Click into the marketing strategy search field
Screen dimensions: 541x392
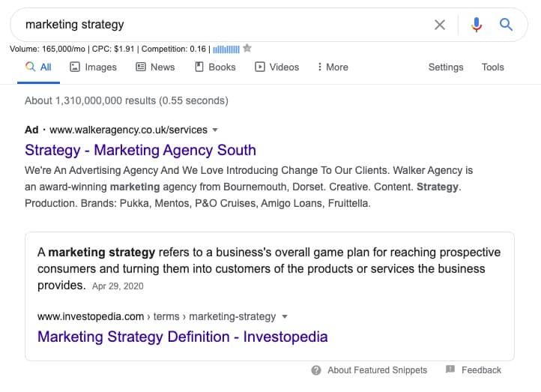[221, 25]
